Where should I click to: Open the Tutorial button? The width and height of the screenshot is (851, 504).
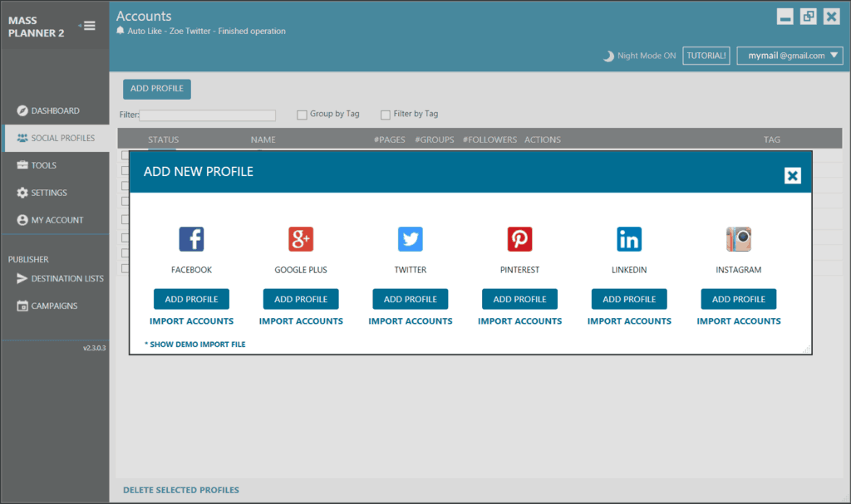706,56
